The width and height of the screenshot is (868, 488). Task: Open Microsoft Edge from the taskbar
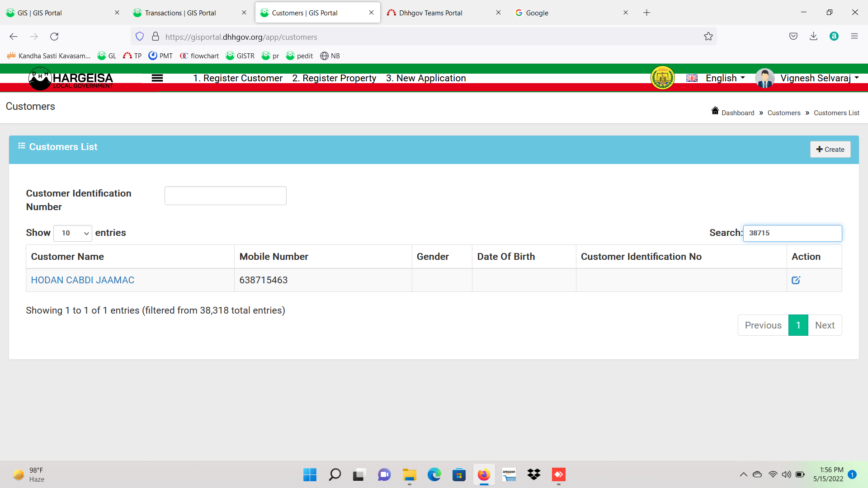(434, 475)
